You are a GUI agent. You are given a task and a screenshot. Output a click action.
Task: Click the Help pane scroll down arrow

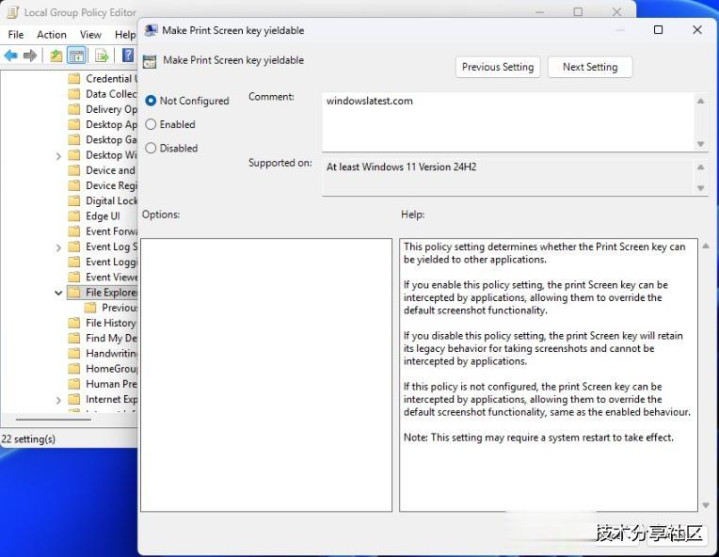pos(706,505)
